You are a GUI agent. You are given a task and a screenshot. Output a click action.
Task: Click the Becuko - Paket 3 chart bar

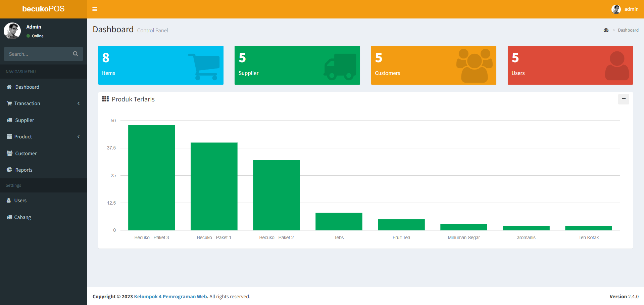151,177
